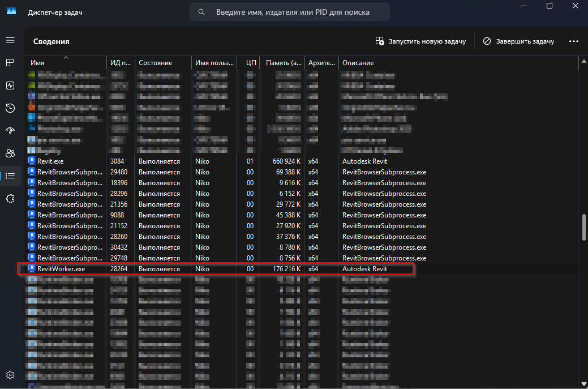Click memory value 176 216 K
The image size is (588, 389).
286,269
